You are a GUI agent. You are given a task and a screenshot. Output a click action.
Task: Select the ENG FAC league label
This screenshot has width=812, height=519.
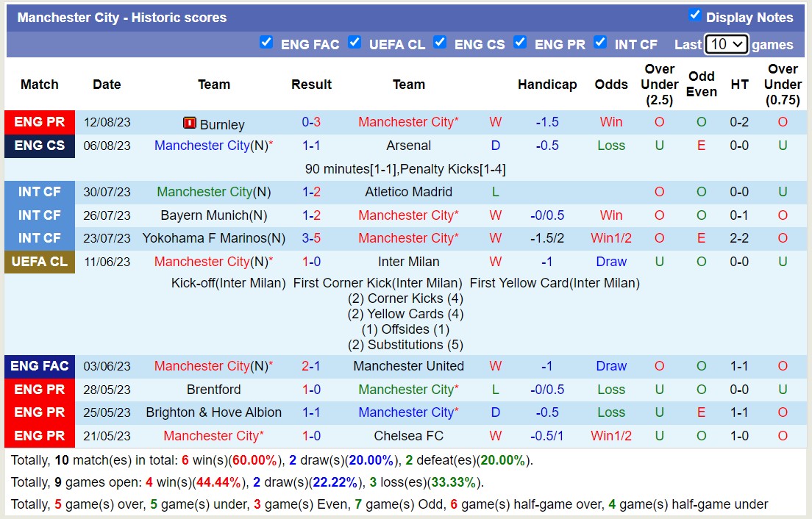click(40, 366)
